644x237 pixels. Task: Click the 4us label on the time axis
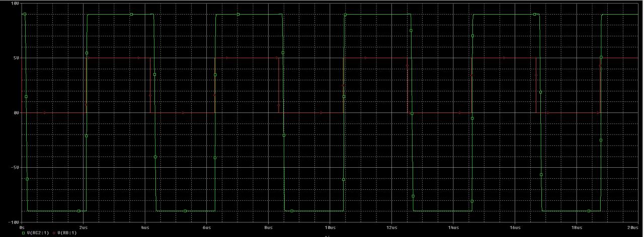145,227
